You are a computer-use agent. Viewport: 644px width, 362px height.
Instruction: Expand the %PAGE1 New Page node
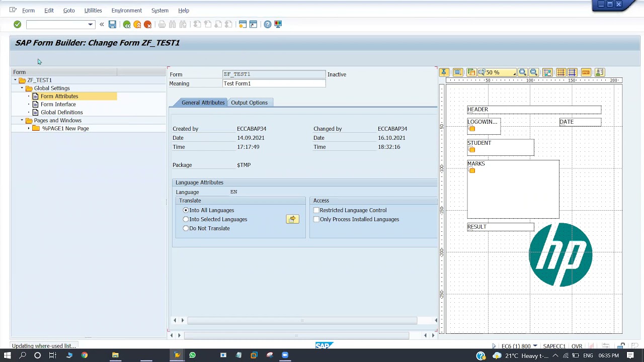(29, 128)
